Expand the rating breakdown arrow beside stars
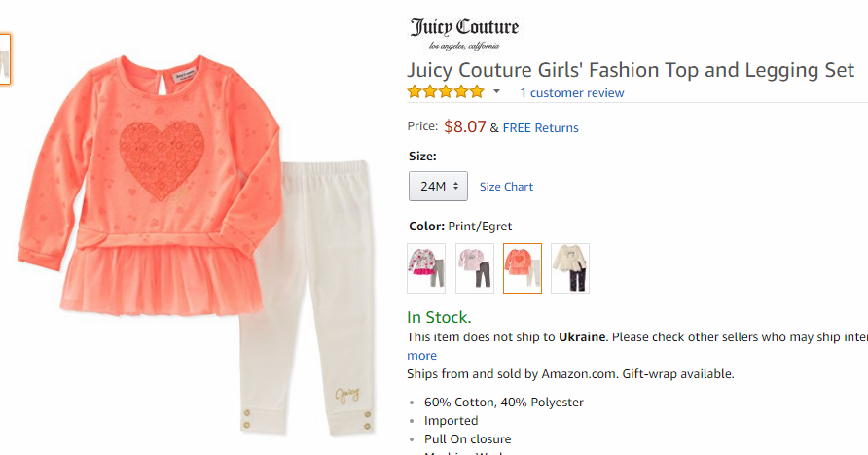Viewport: 868px width, 455px height. tap(496, 91)
